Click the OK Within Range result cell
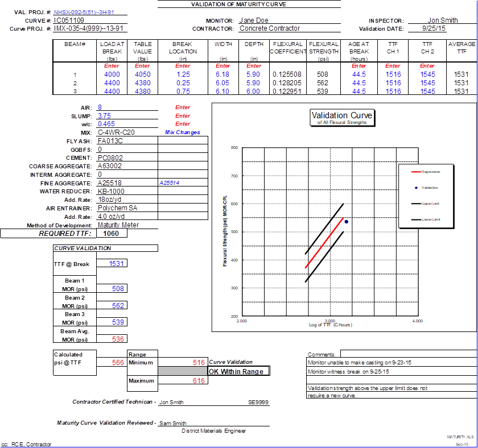This screenshot has height=448, width=478. tap(236, 371)
